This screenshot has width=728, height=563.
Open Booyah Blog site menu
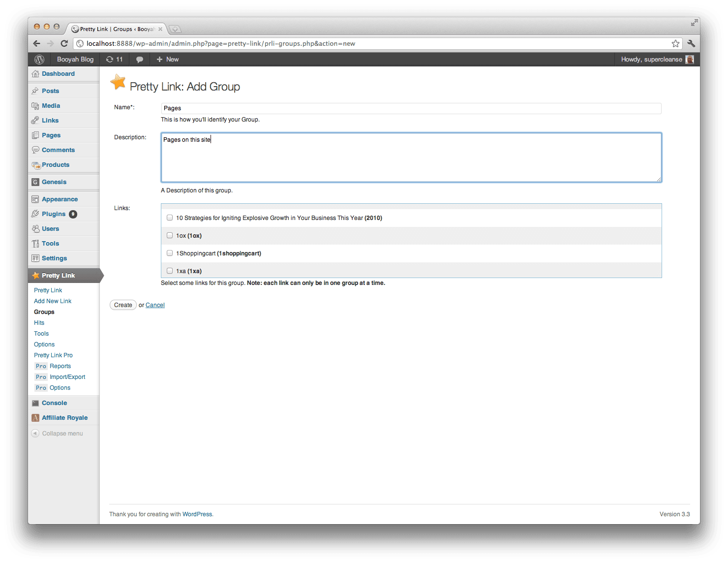75,60
